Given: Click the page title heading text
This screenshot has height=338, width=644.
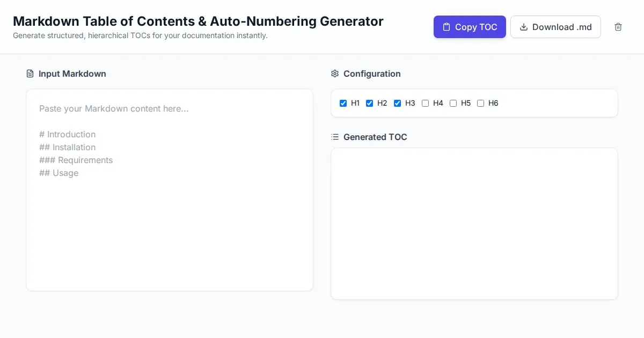Looking at the screenshot, I should pyautogui.click(x=198, y=21).
